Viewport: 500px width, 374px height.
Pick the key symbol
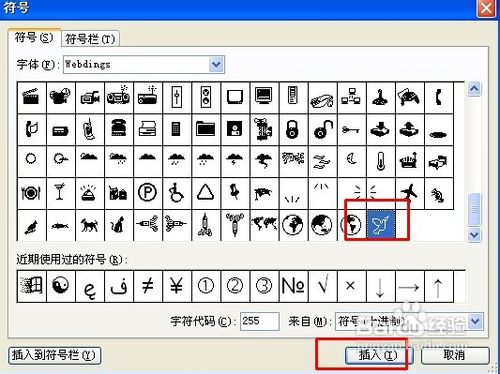click(x=351, y=129)
